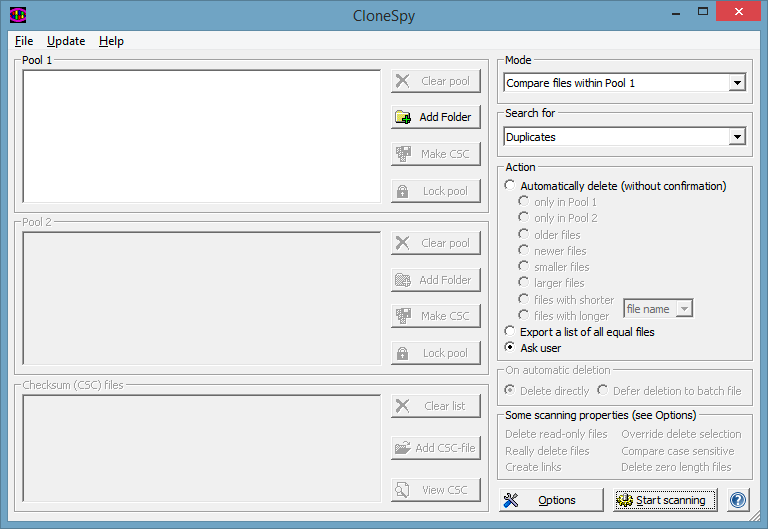The height and width of the screenshot is (529, 768).
Task: Open the Help menu
Action: (111, 41)
